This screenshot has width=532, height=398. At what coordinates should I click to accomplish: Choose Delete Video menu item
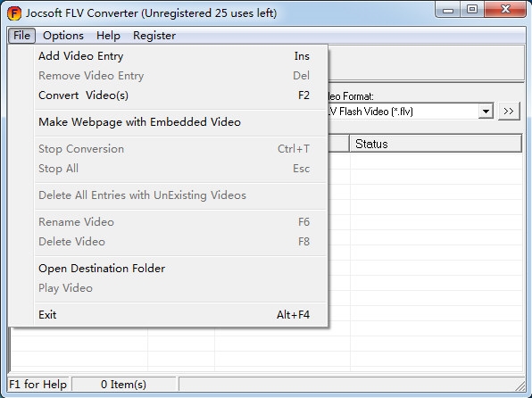coord(181,242)
